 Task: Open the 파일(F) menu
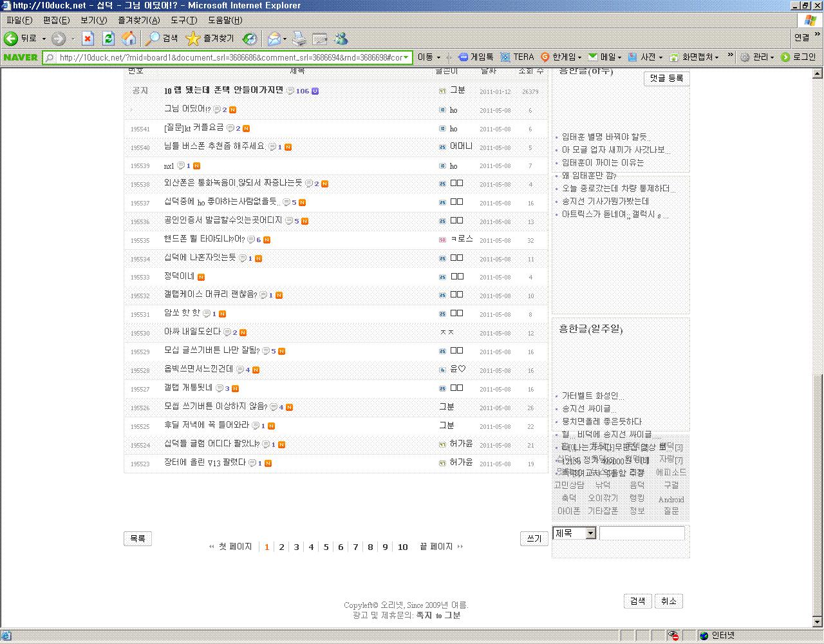coord(19,21)
